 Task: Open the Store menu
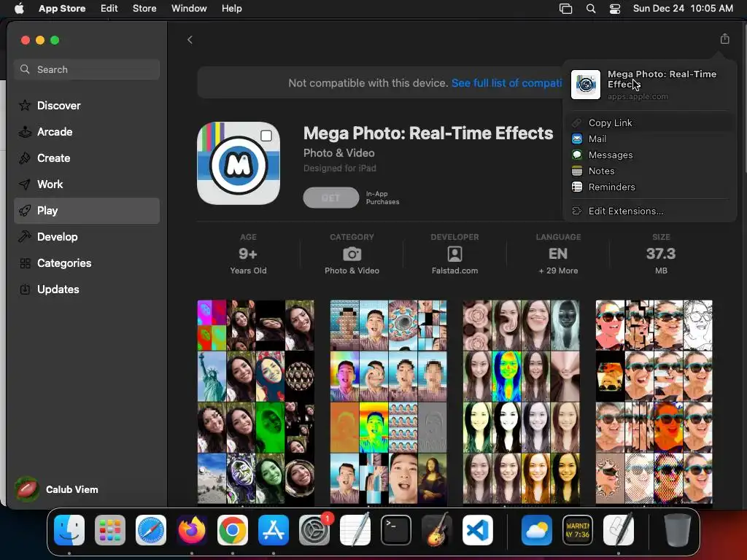pos(144,8)
